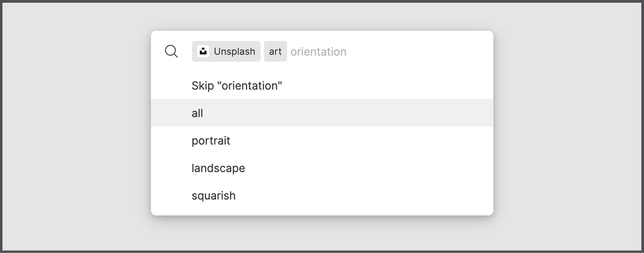644x253 pixels.
Task: Select the highlighted 'all' option
Action: [197, 113]
